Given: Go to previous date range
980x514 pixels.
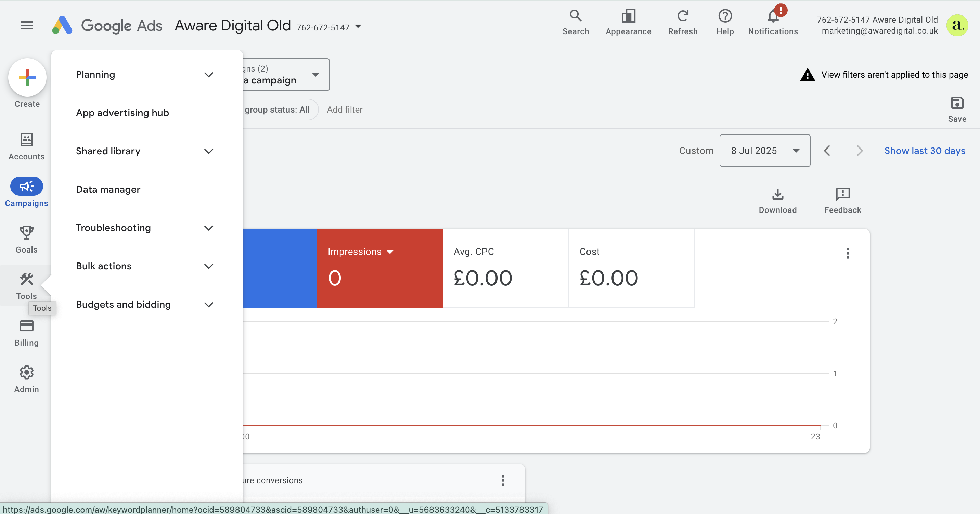Looking at the screenshot, I should (x=827, y=151).
